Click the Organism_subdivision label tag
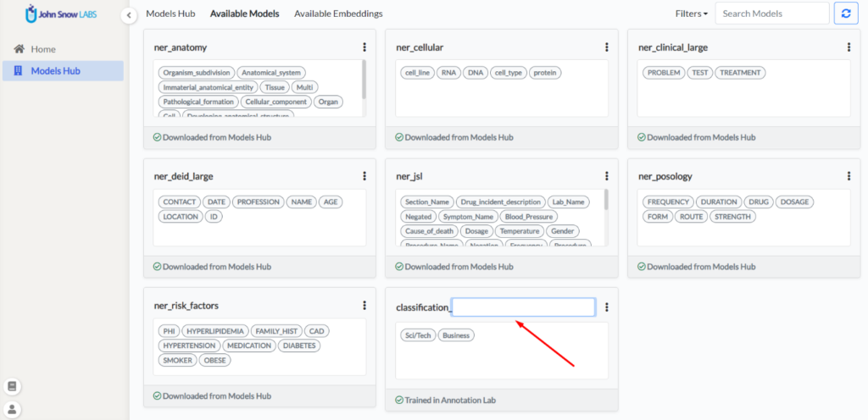868x420 pixels. point(196,72)
